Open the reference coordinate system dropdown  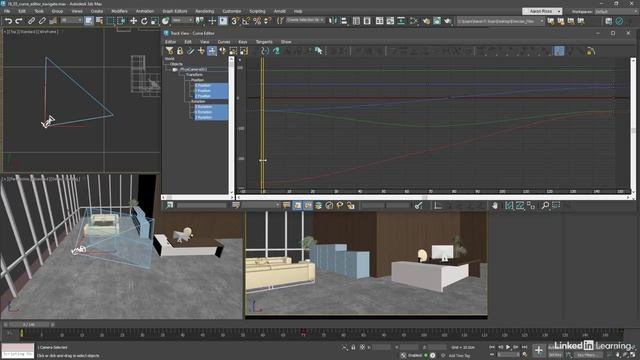click(x=182, y=20)
